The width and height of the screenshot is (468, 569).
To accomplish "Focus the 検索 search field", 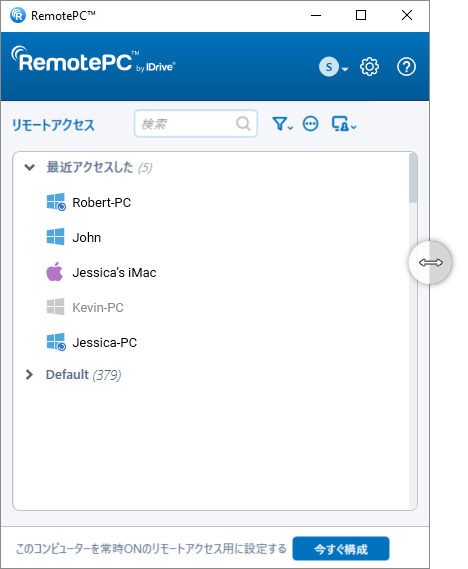I will [196, 124].
